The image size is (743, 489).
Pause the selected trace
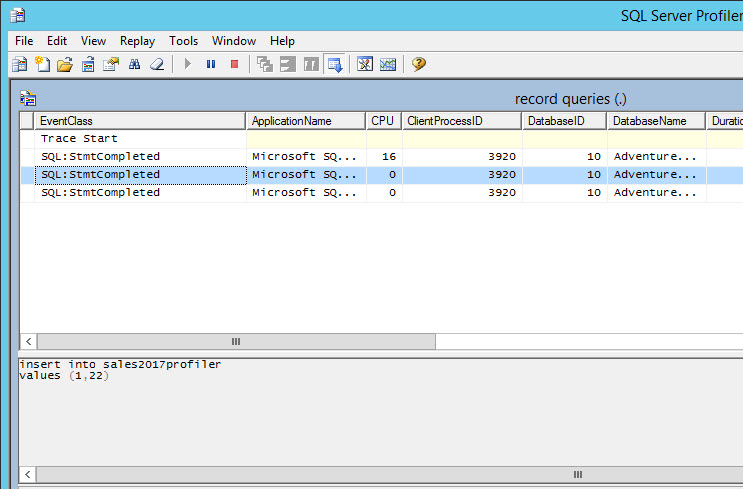pyautogui.click(x=211, y=64)
